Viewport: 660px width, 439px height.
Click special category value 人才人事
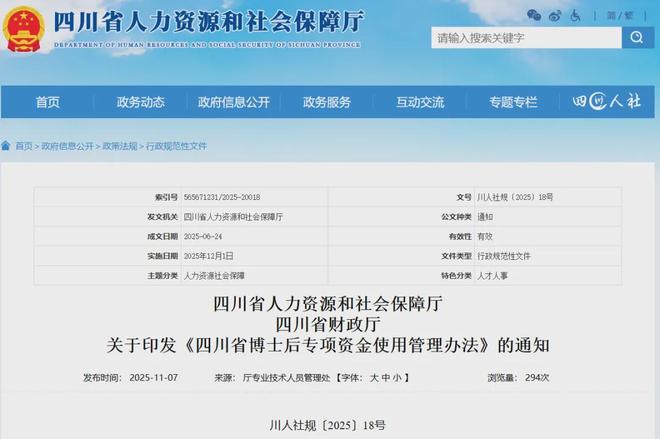tap(492, 276)
